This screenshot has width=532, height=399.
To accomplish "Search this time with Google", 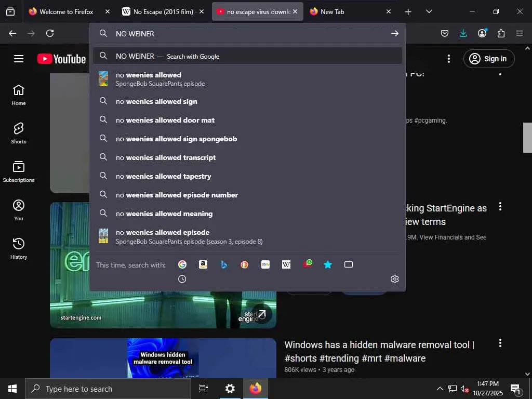I will click(x=182, y=264).
